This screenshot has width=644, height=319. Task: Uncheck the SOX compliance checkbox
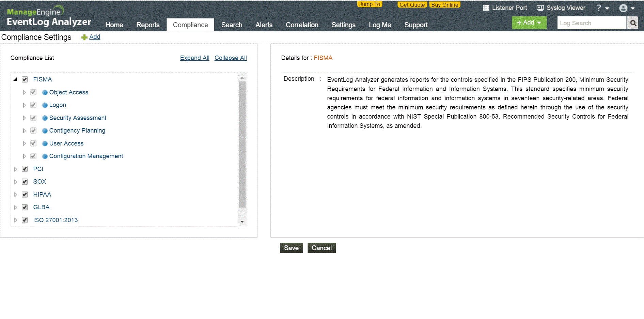pyautogui.click(x=25, y=182)
